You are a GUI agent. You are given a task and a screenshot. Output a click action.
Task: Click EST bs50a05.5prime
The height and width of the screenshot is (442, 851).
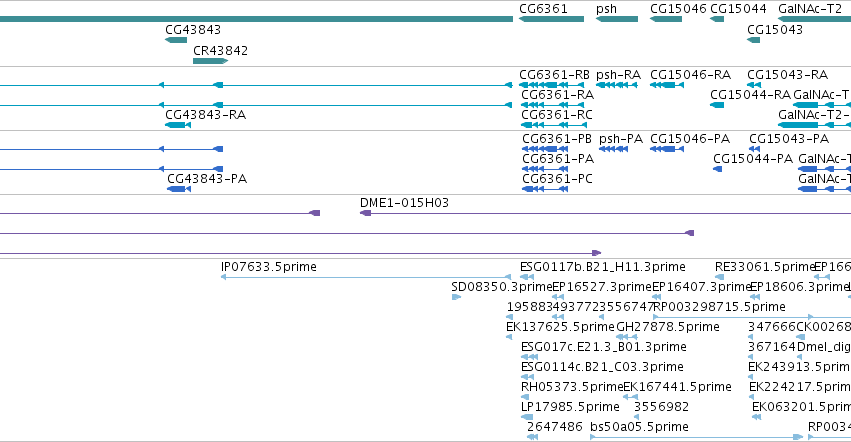click(x=639, y=428)
